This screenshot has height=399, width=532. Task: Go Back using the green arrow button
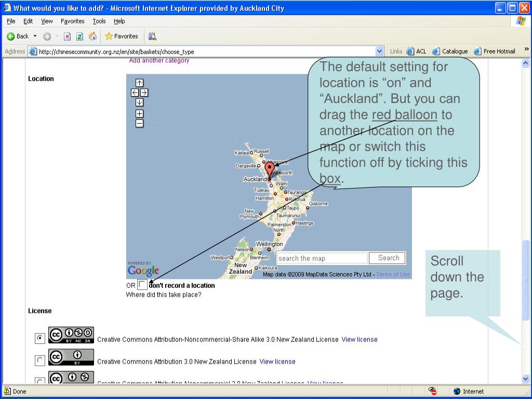pyautogui.click(x=18, y=36)
